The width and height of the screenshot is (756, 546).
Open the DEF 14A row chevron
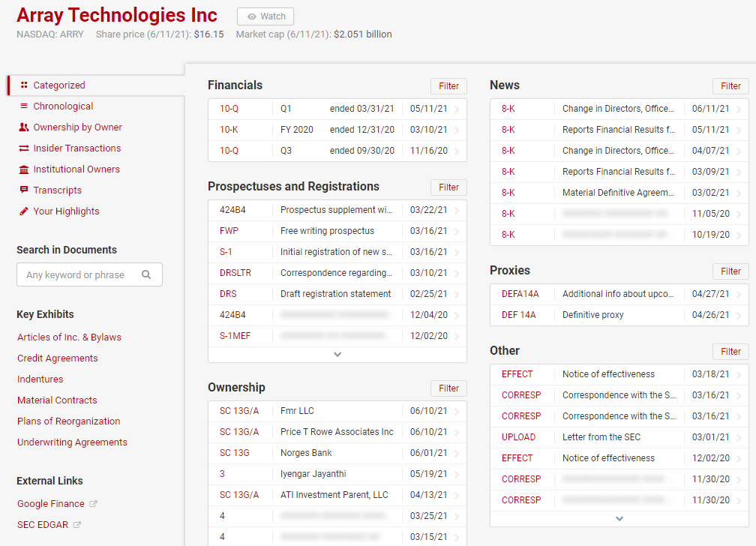click(x=739, y=315)
